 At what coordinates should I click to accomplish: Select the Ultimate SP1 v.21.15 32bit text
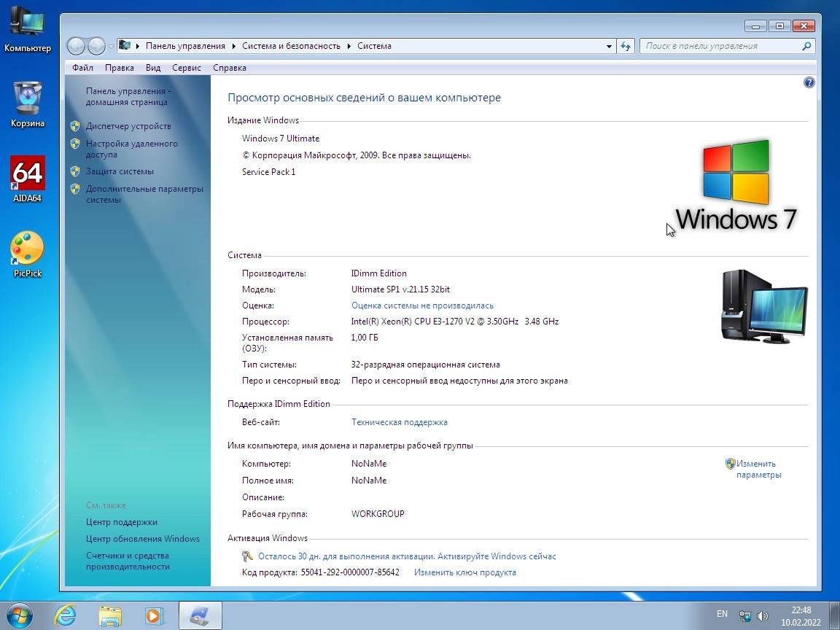pos(401,289)
